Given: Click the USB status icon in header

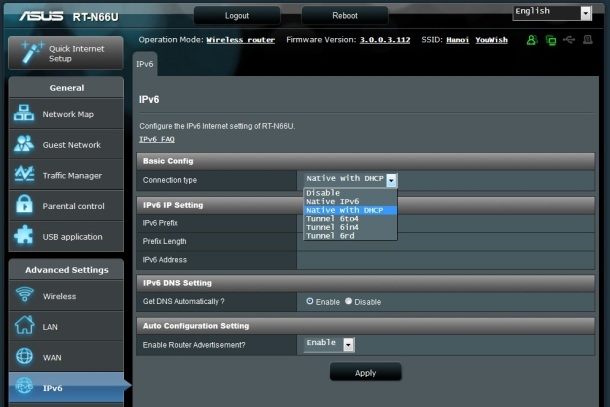Looking at the screenshot, I should coord(569,40).
